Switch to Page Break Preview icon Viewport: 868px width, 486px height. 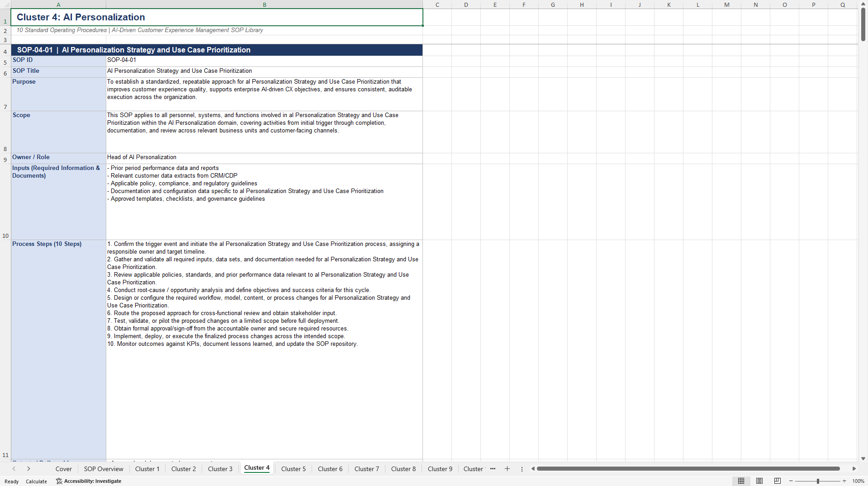coord(778,481)
